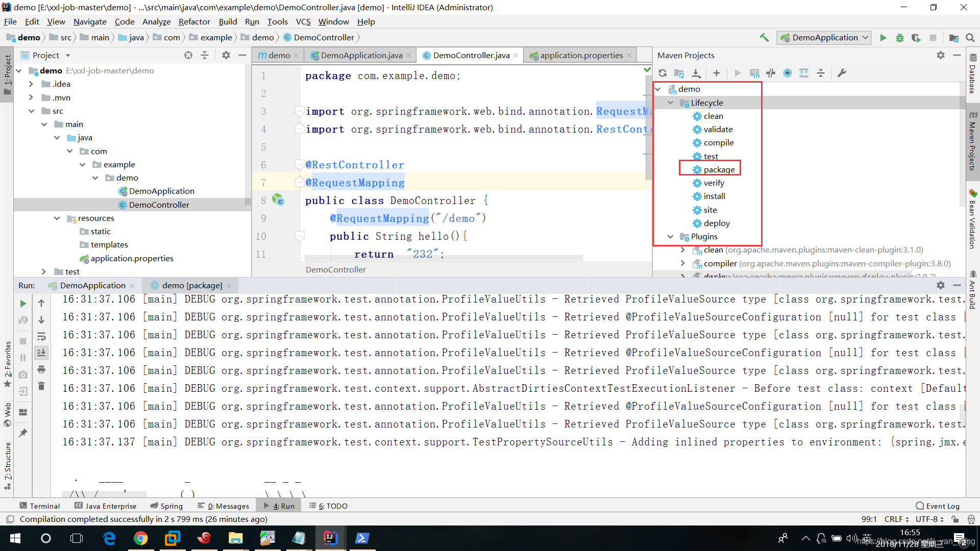Open the Windows Start menu
The width and height of the screenshot is (980, 551).
coord(15,538)
